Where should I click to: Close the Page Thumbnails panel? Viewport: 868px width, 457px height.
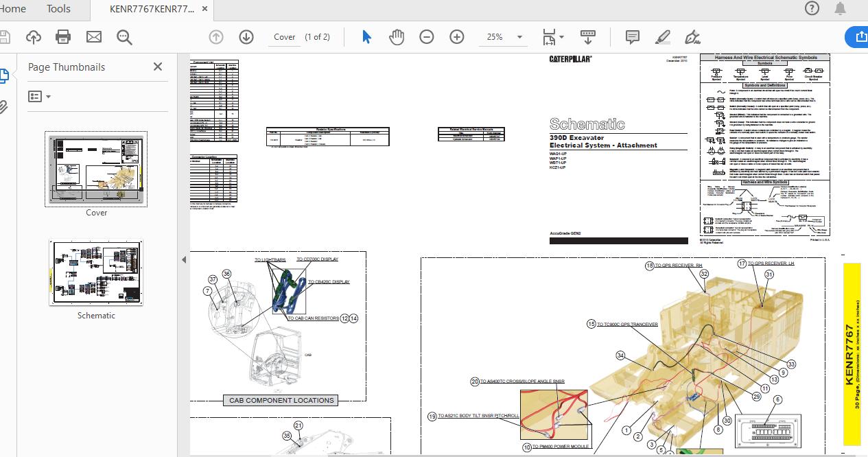tap(158, 67)
